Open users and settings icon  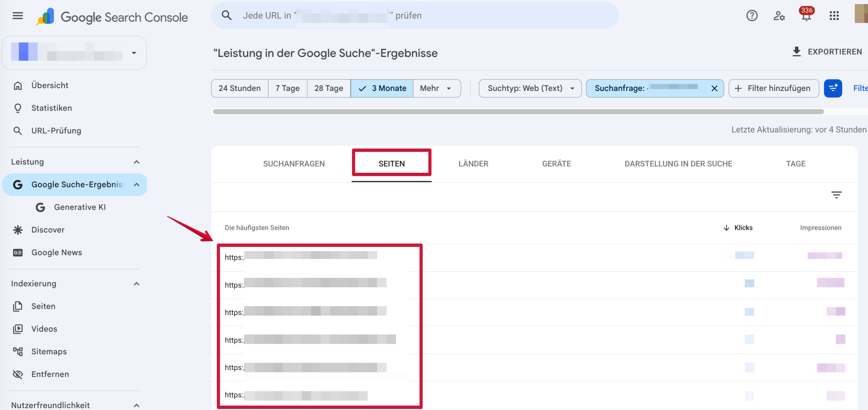pyautogui.click(x=779, y=16)
